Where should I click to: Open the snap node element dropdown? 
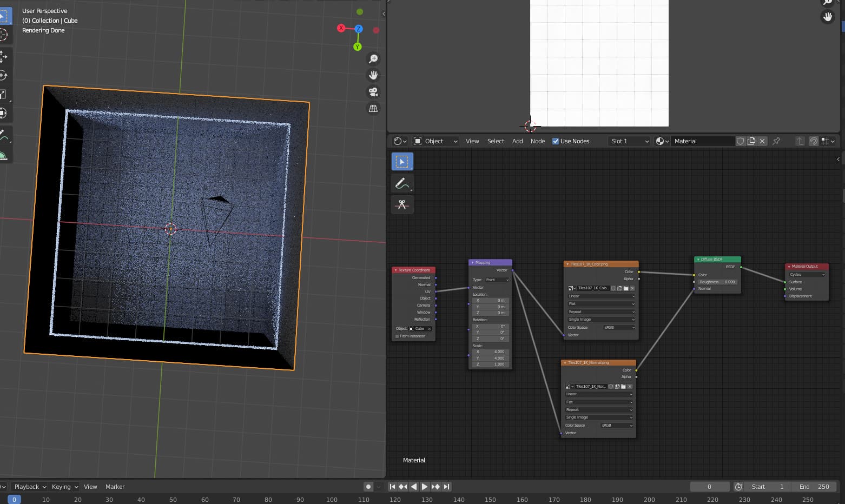tap(828, 141)
